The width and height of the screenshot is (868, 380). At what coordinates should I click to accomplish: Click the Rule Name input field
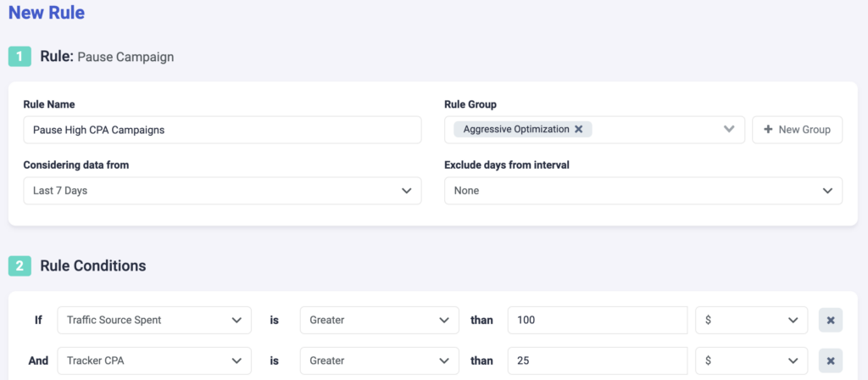coord(223,130)
